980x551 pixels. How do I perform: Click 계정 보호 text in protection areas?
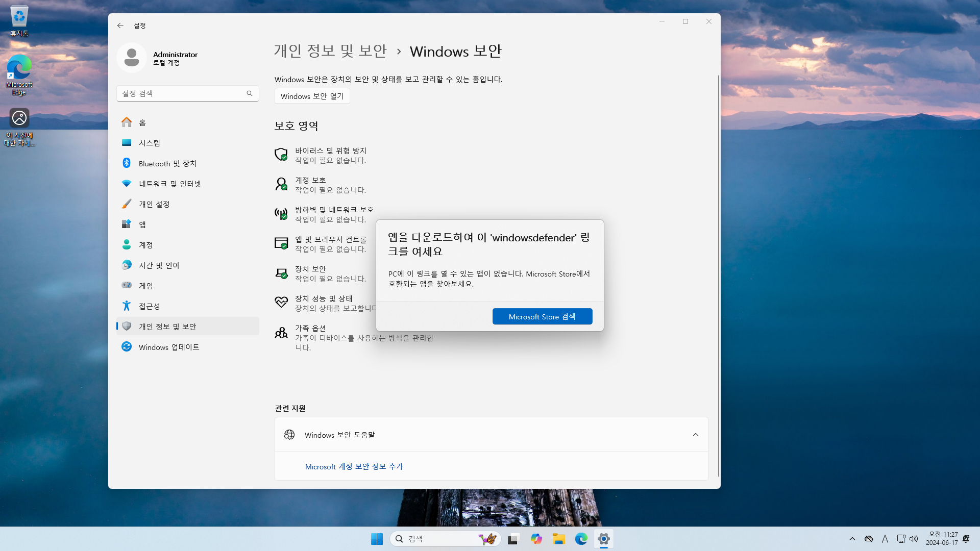[x=310, y=180]
